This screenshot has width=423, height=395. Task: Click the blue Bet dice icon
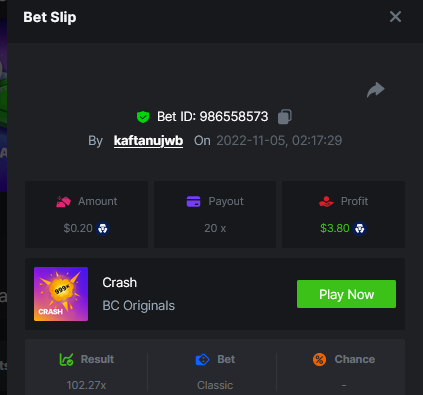pyautogui.click(x=202, y=360)
